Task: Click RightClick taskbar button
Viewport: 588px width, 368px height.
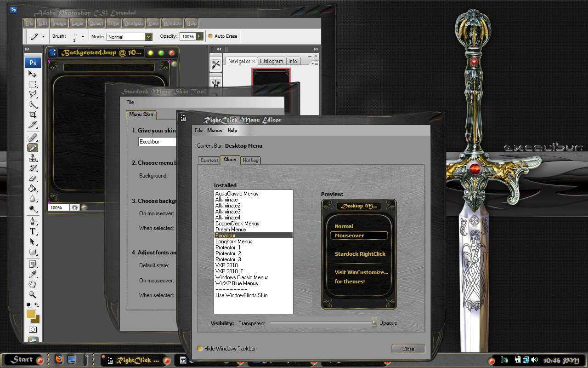Action: click(x=136, y=361)
